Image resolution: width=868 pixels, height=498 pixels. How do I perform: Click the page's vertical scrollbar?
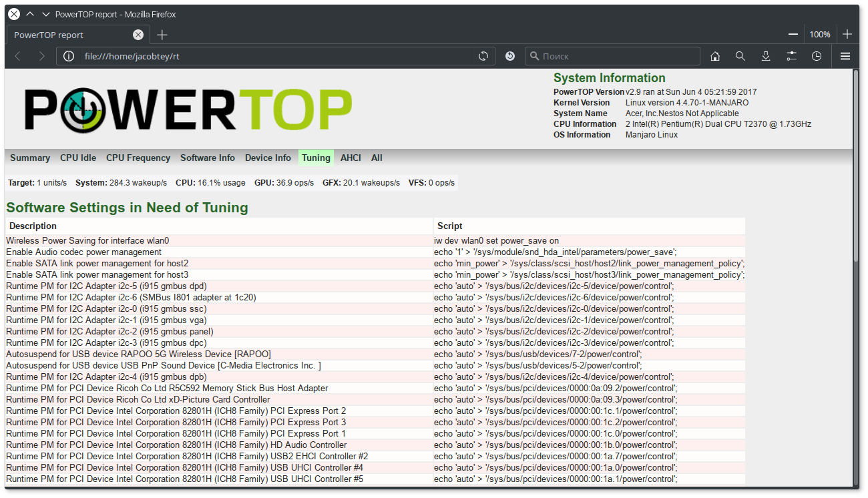point(856,267)
